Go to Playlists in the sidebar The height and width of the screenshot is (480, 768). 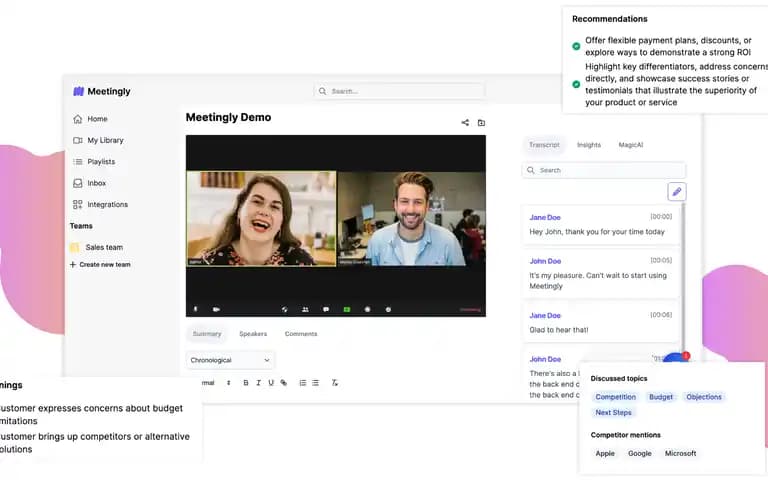pyautogui.click(x=94, y=162)
